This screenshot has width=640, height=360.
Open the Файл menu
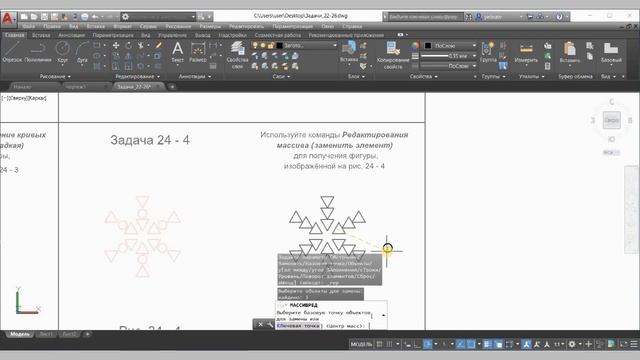tap(29, 26)
